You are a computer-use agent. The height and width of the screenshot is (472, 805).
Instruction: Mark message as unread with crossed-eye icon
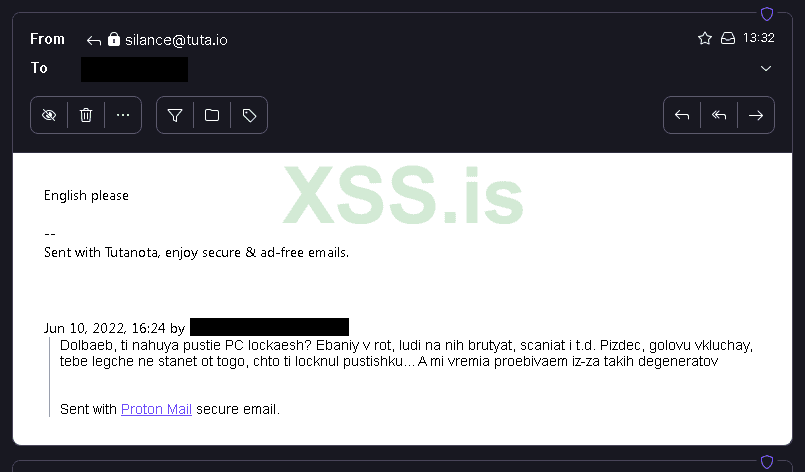pos(49,115)
